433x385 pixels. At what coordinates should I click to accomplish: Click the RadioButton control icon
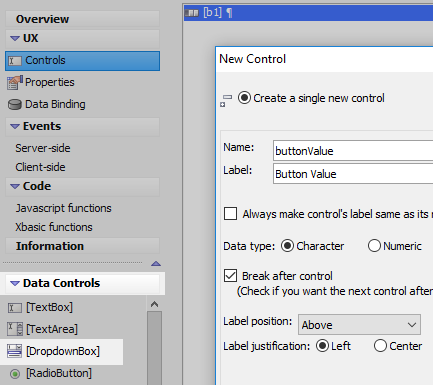[15, 374]
